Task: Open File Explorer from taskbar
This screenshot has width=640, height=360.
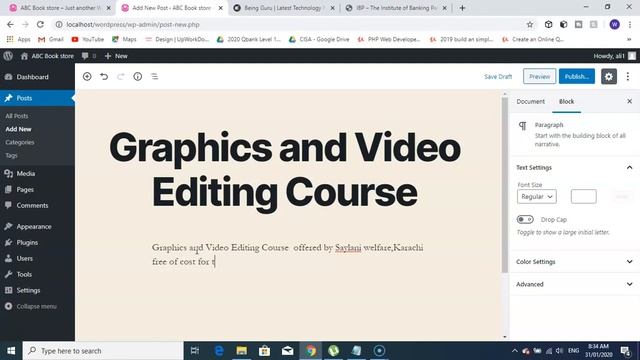Action: (242, 351)
